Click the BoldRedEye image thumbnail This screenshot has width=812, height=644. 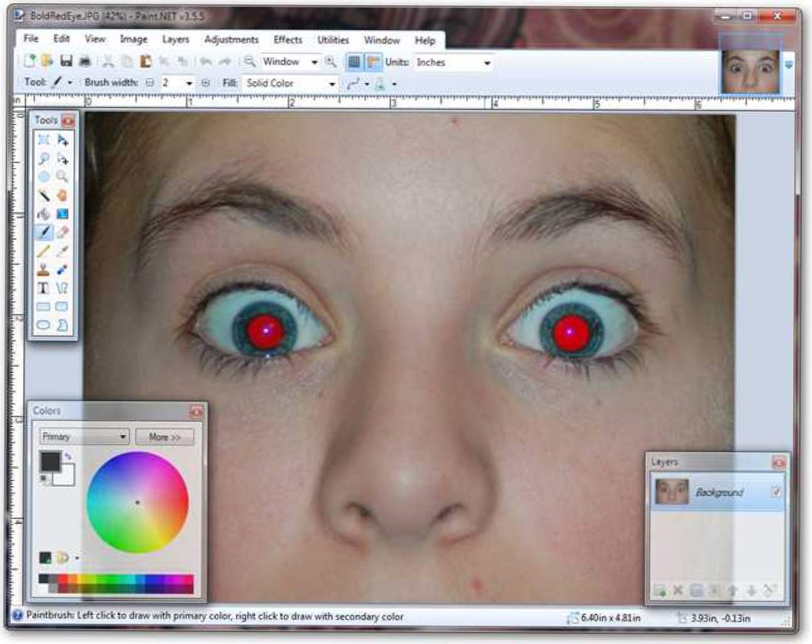click(750, 70)
